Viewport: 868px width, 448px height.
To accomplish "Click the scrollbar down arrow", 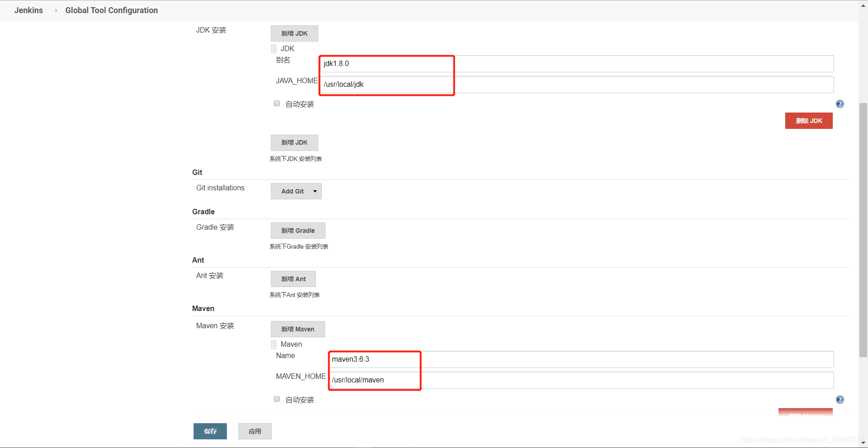I will point(863,443).
